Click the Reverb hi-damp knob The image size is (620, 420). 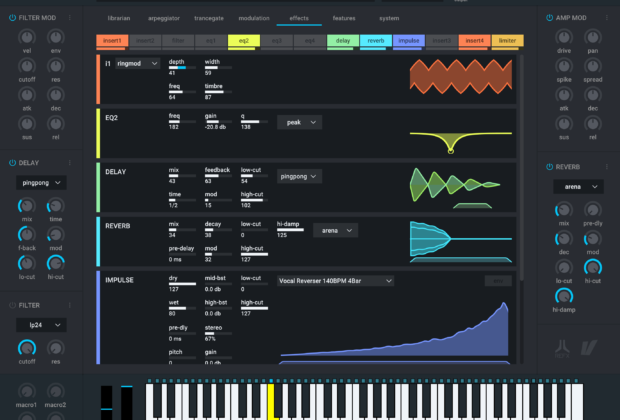point(564,296)
